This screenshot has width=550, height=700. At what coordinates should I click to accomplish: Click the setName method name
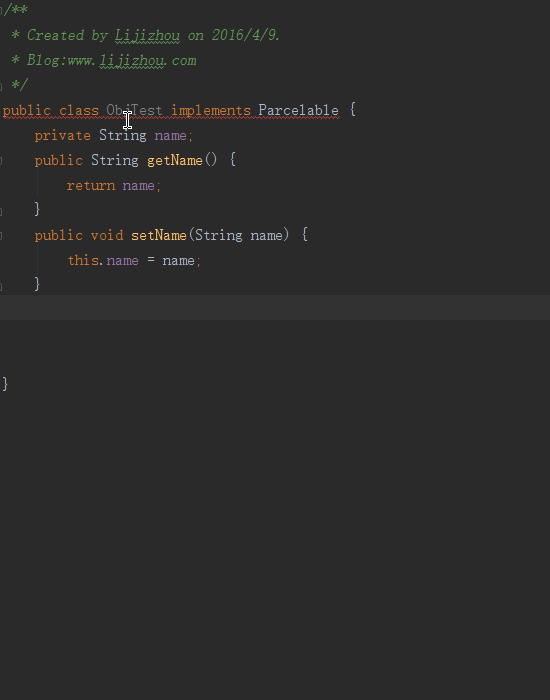coord(159,235)
